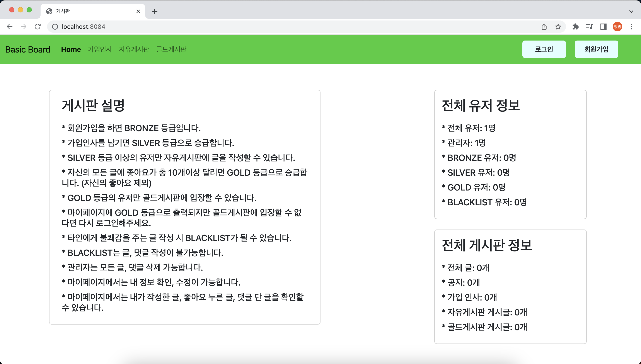Open a new browser tab
641x364 pixels.
[155, 11]
